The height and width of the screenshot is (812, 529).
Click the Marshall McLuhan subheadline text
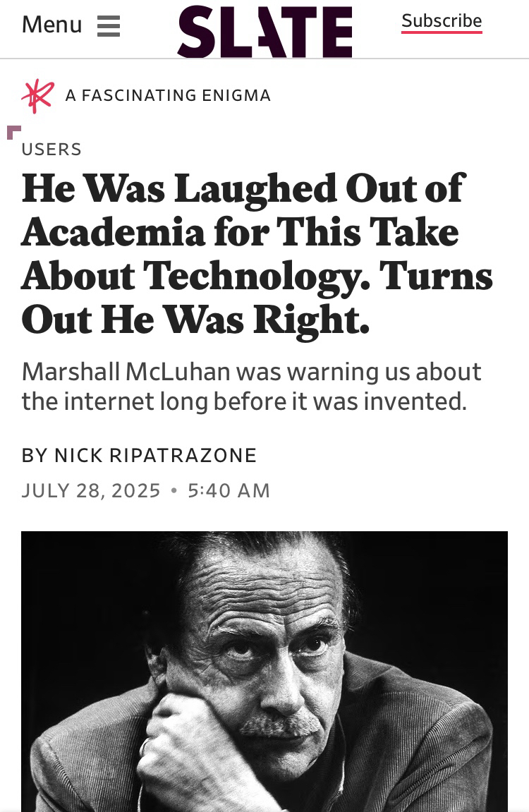tap(251, 372)
